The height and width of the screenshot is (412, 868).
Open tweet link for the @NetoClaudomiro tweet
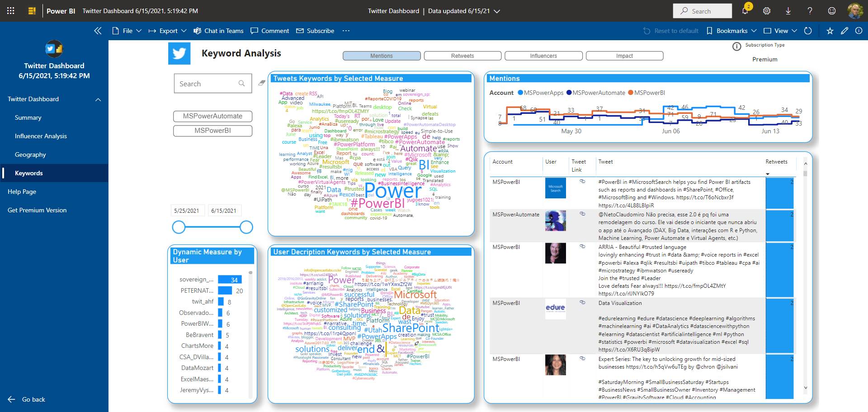pyautogui.click(x=583, y=214)
